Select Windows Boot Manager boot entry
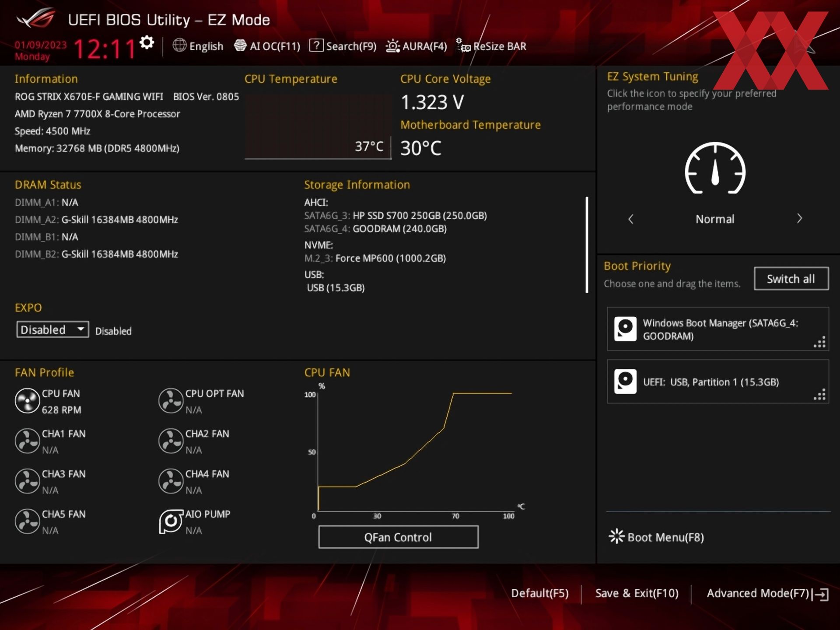Image resolution: width=840 pixels, height=630 pixels. [x=717, y=329]
